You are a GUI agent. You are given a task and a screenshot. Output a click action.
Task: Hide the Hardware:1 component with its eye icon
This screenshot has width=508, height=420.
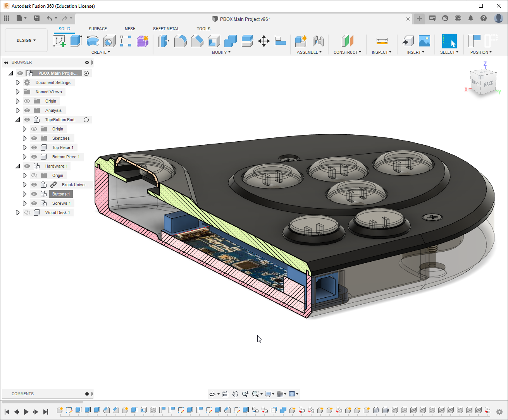pyautogui.click(x=27, y=166)
